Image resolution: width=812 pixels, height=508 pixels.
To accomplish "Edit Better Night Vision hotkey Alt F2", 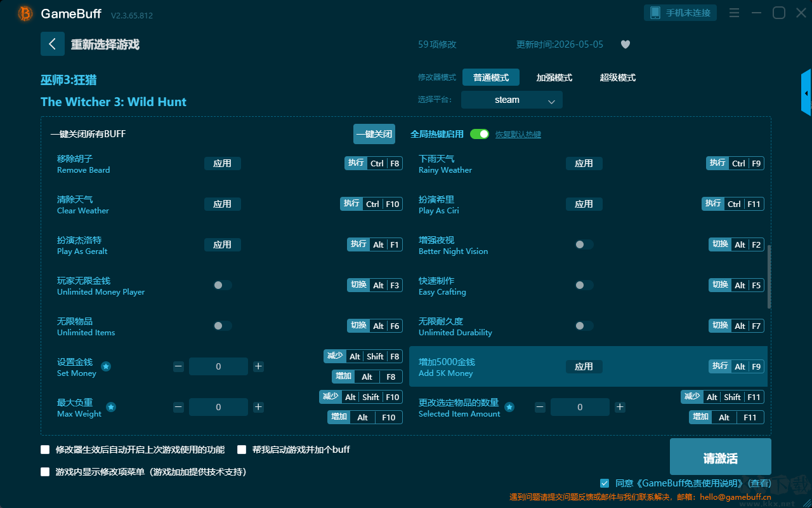I will pos(737,244).
